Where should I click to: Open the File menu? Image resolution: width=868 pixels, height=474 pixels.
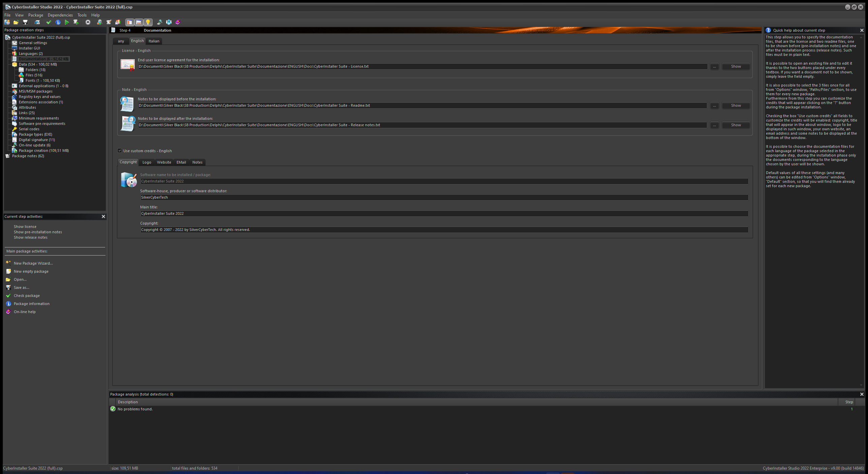click(x=7, y=15)
